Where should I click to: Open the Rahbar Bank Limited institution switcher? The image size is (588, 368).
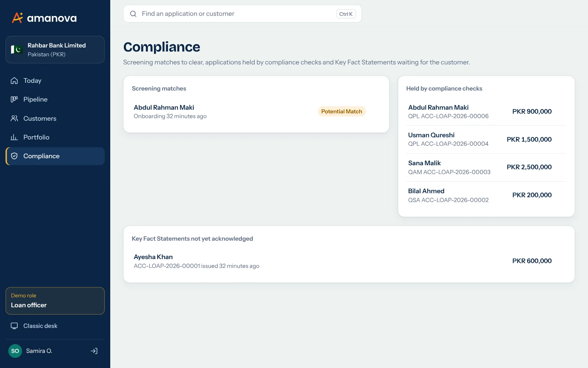coord(55,50)
